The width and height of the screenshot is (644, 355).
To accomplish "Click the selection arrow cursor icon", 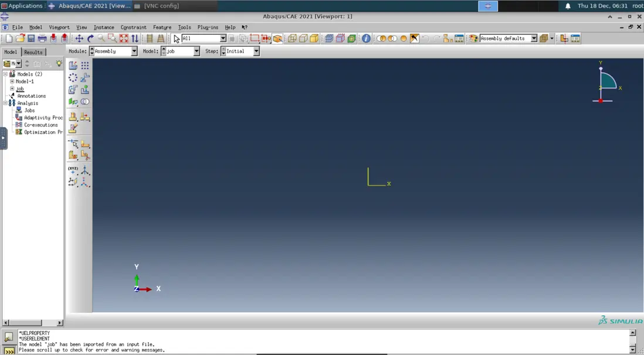I will click(x=177, y=39).
